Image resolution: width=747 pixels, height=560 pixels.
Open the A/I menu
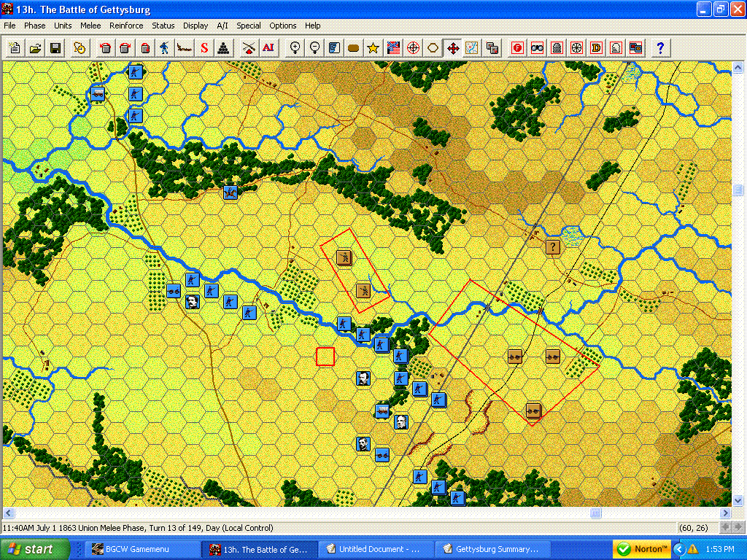tap(222, 26)
